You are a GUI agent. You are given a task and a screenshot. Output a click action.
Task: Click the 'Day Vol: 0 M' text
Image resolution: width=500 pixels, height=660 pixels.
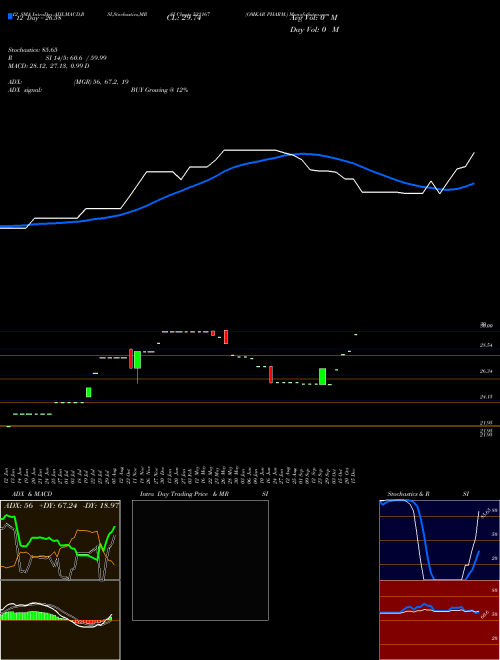pos(314,29)
